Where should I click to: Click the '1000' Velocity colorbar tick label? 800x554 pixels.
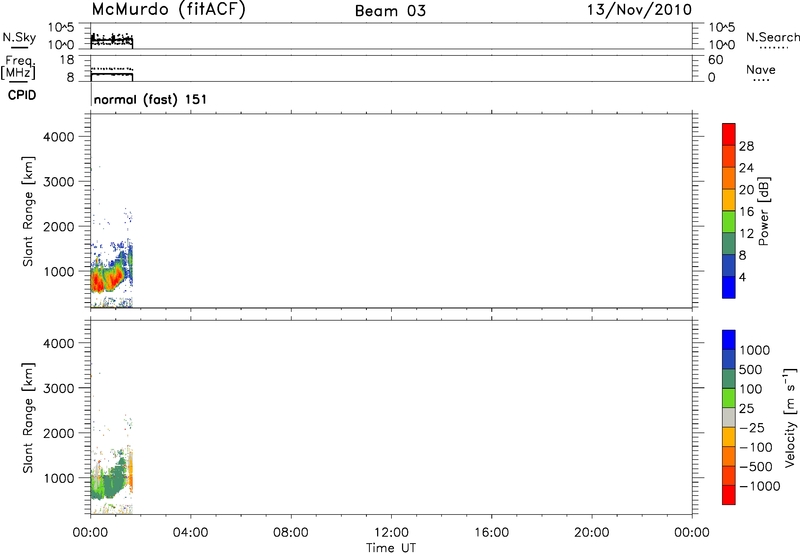tap(754, 350)
